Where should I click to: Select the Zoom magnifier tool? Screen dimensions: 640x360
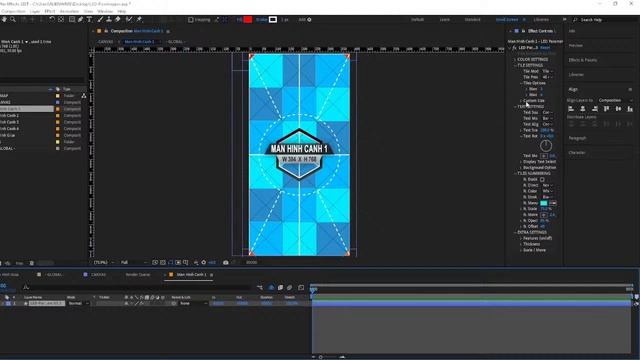[13, 19]
